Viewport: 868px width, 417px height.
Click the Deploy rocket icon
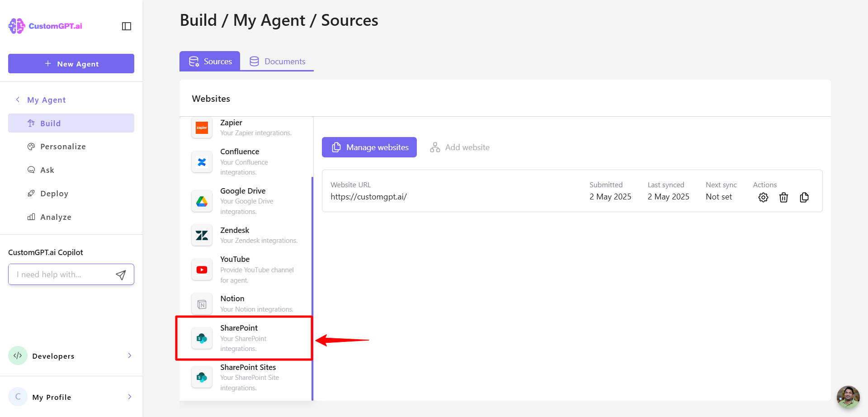click(31, 194)
